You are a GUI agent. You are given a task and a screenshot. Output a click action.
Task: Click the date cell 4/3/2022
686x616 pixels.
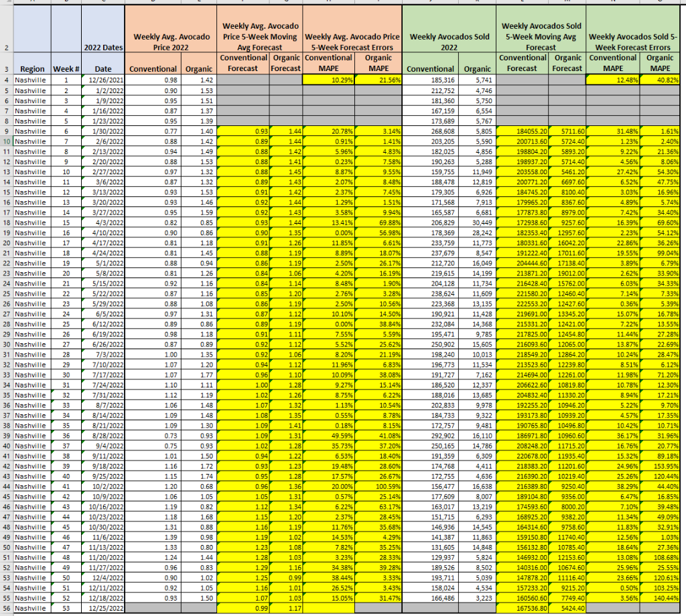click(x=102, y=223)
